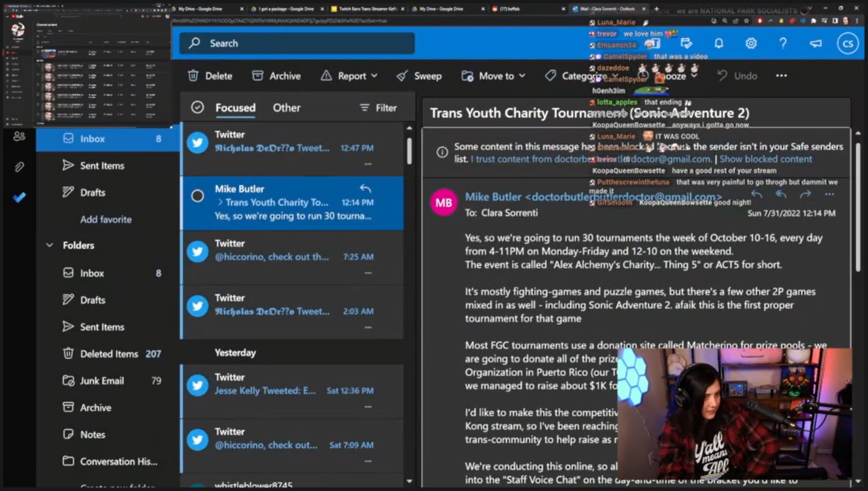Screen dimensions: 868x491
Task: Switch to Twitch browser tab
Action: pos(367,9)
